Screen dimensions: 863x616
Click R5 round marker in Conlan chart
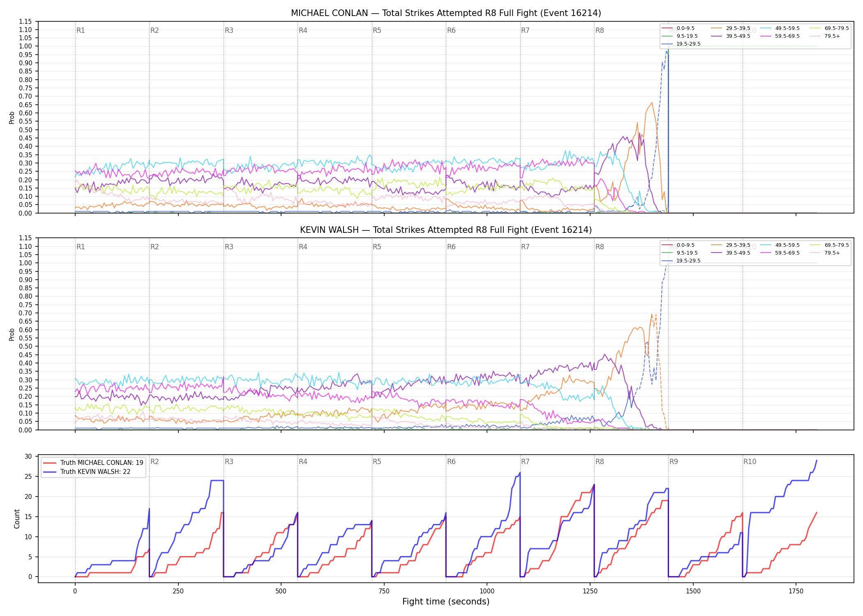pyautogui.click(x=377, y=30)
